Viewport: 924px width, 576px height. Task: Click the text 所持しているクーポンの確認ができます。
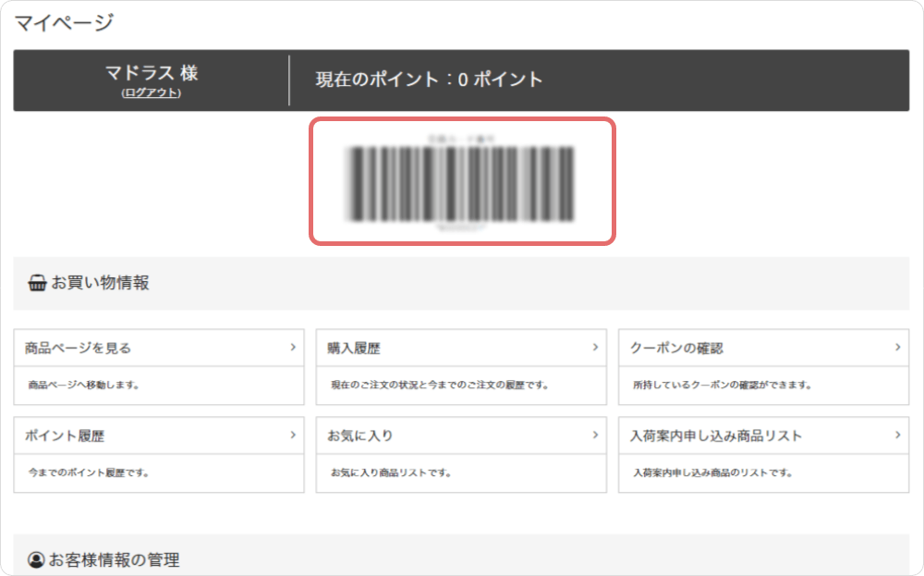coord(723,385)
